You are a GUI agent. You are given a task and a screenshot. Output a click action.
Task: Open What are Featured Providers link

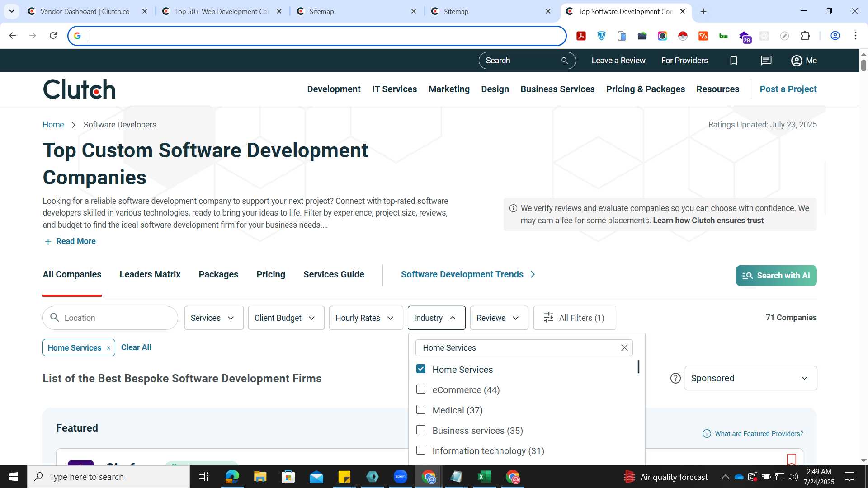(x=759, y=434)
